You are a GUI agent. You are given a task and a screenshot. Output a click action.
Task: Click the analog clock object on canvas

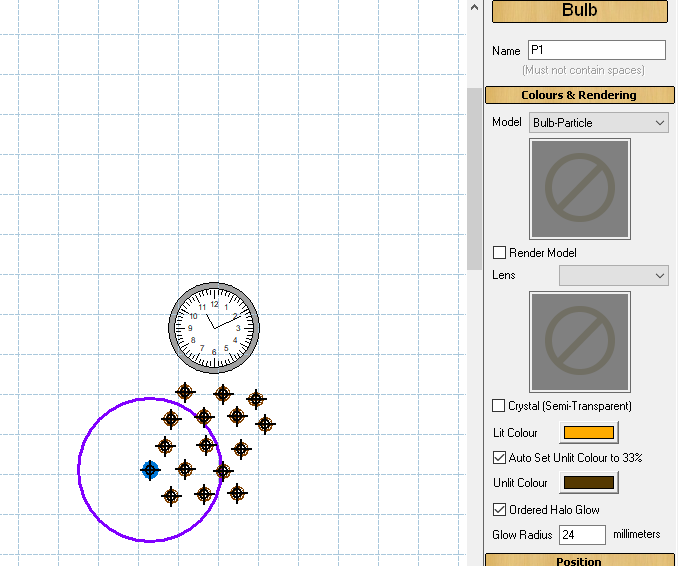(214, 328)
